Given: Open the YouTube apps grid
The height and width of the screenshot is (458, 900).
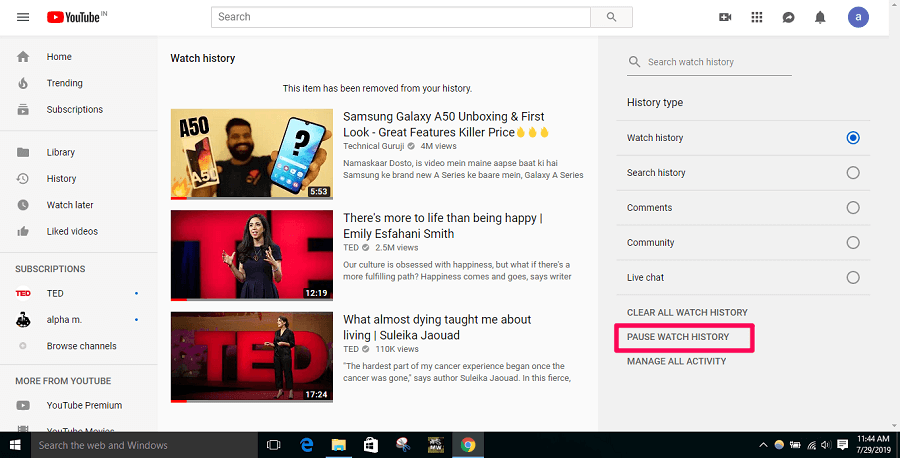Looking at the screenshot, I should 756,17.
